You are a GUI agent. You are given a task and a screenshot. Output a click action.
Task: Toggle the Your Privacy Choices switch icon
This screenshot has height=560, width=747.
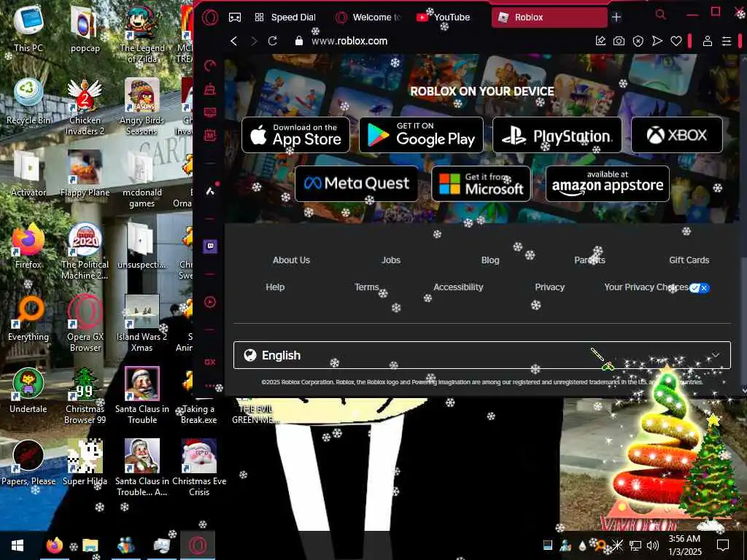[x=700, y=287]
